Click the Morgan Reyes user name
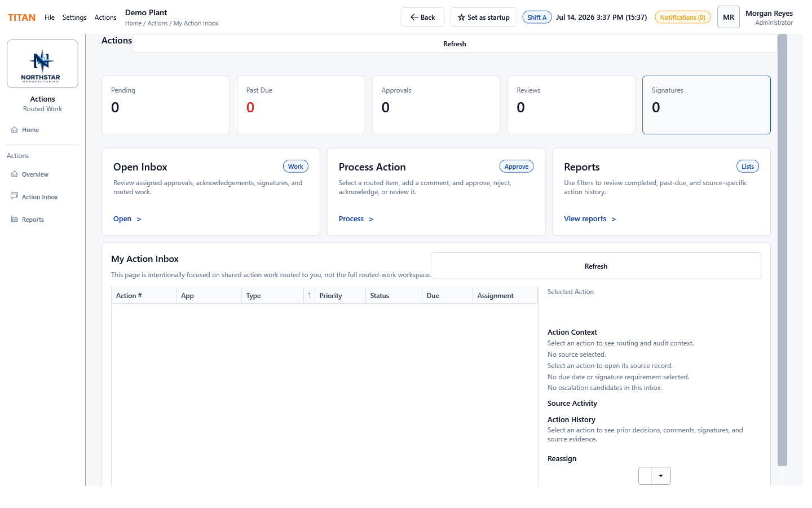Viewport: 812px width, 508px height. click(769, 14)
